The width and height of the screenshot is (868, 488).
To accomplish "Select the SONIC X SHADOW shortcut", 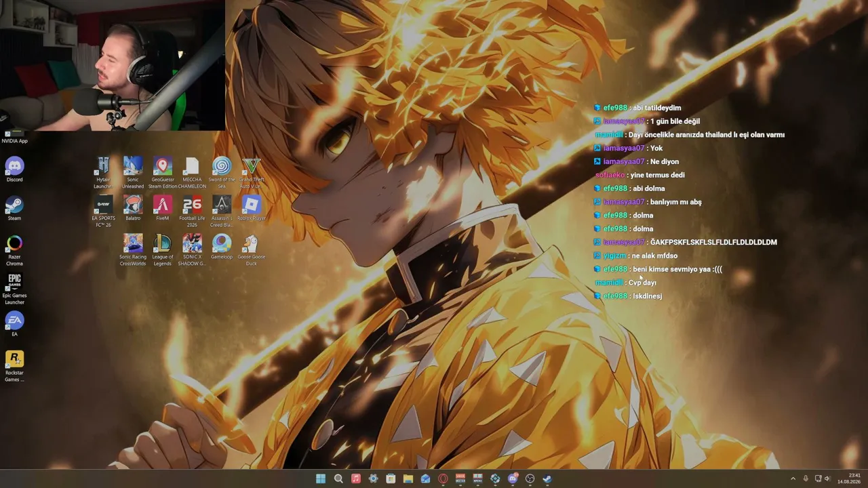I will pyautogui.click(x=192, y=250).
